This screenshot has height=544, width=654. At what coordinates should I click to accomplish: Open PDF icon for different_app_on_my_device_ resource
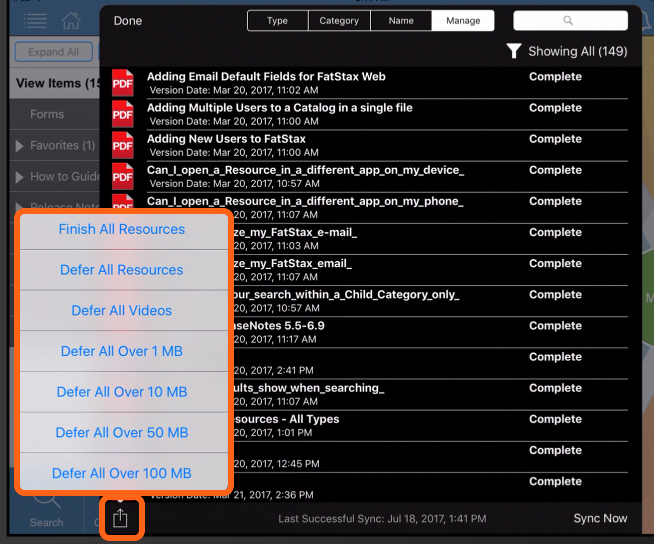click(123, 176)
